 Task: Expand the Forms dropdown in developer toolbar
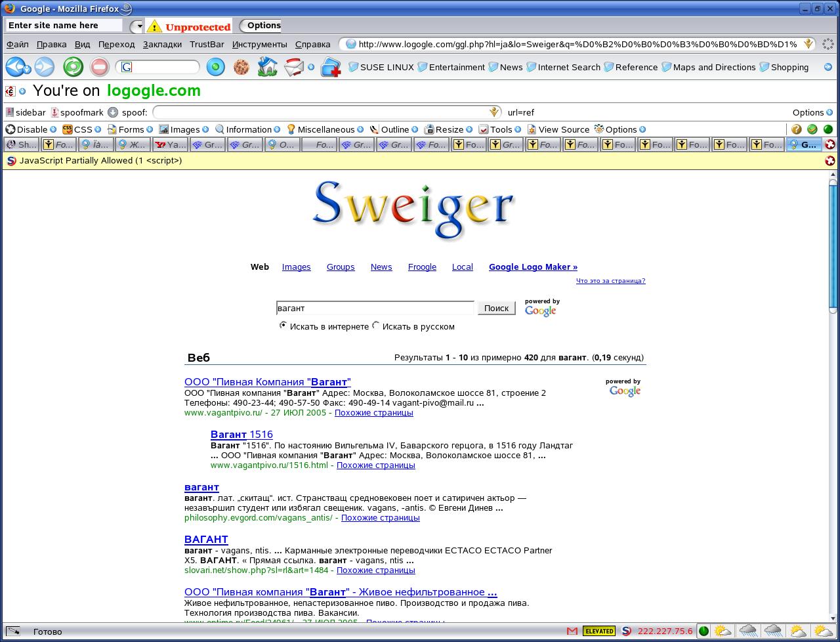(x=130, y=129)
